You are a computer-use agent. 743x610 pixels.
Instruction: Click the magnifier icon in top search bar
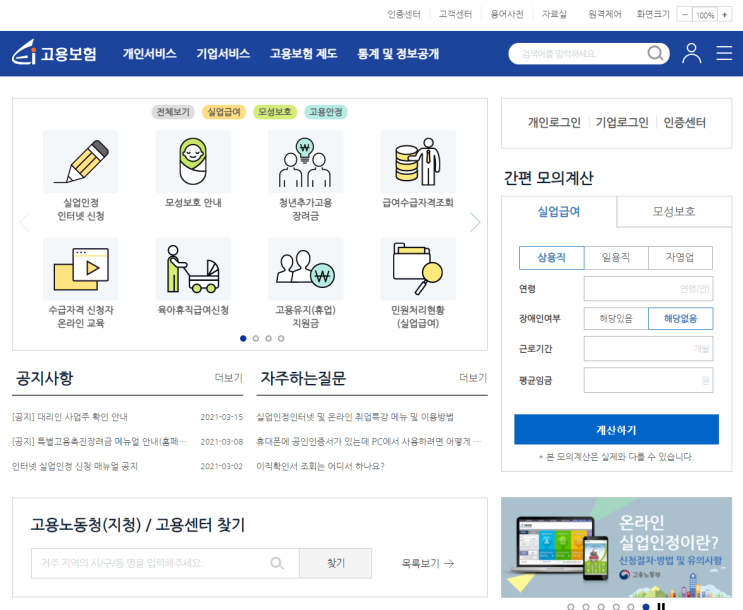pyautogui.click(x=655, y=53)
